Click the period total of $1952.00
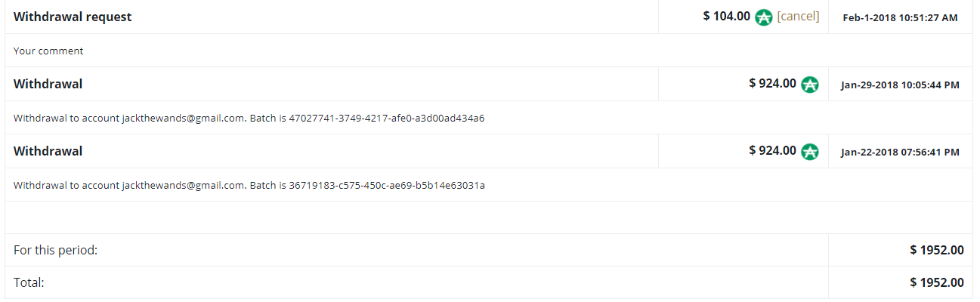Image resolution: width=980 pixels, height=302 pixels. (937, 250)
